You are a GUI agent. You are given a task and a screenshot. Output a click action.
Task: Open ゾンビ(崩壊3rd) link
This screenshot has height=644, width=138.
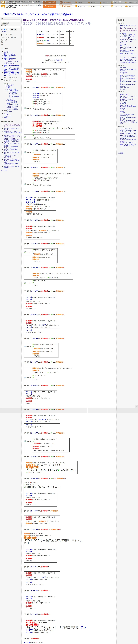tap(124, 52)
